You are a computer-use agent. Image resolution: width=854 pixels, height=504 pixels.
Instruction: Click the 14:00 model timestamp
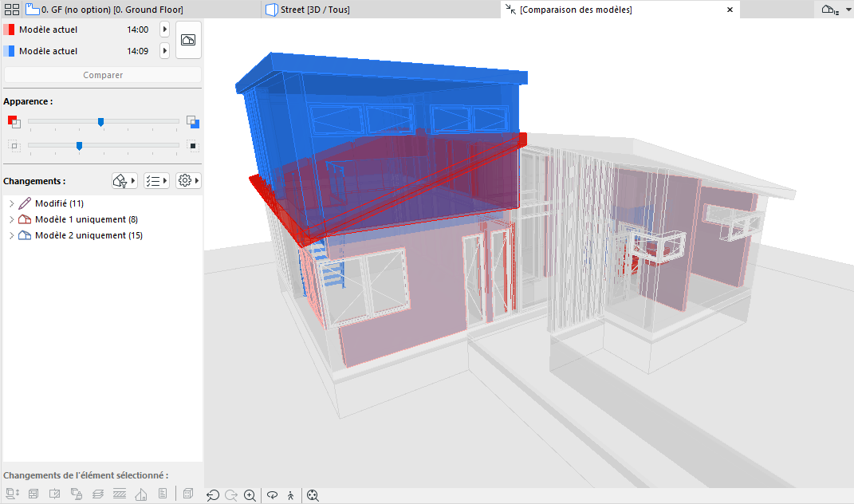coord(138,30)
